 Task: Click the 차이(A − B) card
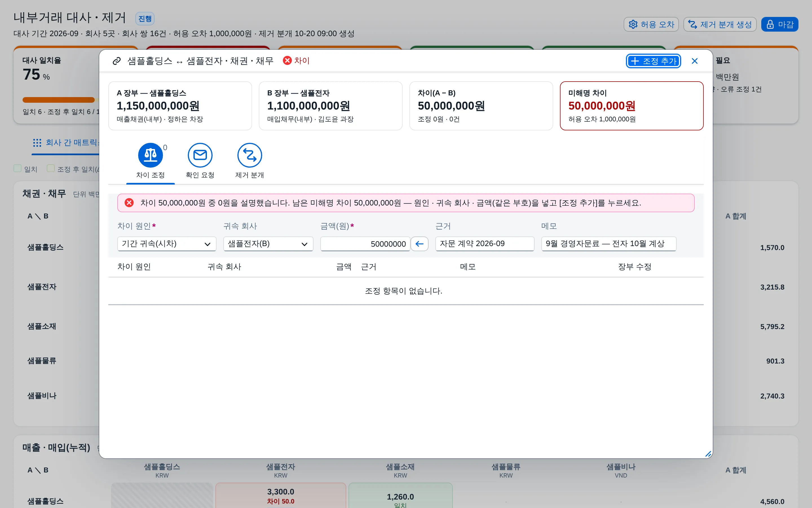[481, 106]
